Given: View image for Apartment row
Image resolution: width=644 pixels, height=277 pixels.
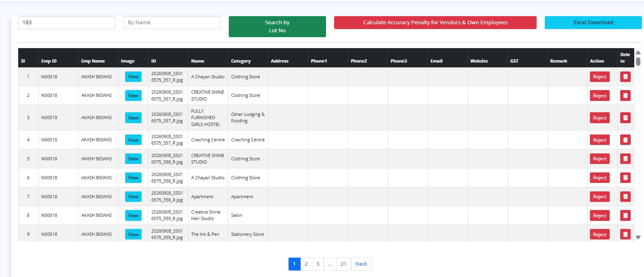Looking at the screenshot, I should coord(133,197).
